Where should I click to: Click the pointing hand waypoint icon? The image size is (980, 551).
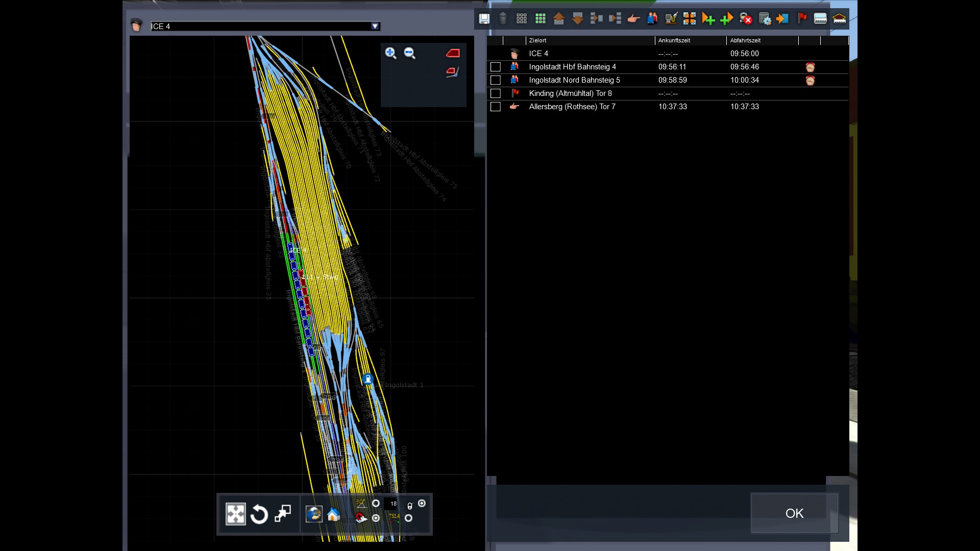(633, 19)
